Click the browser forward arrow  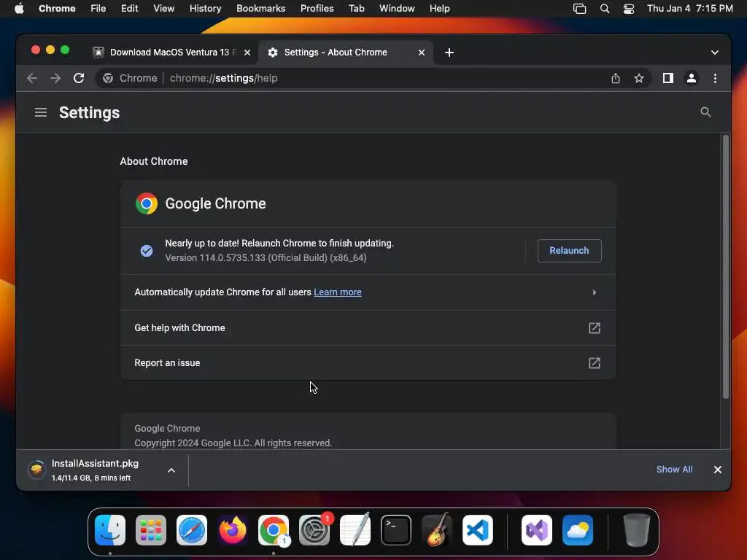pyautogui.click(x=55, y=78)
